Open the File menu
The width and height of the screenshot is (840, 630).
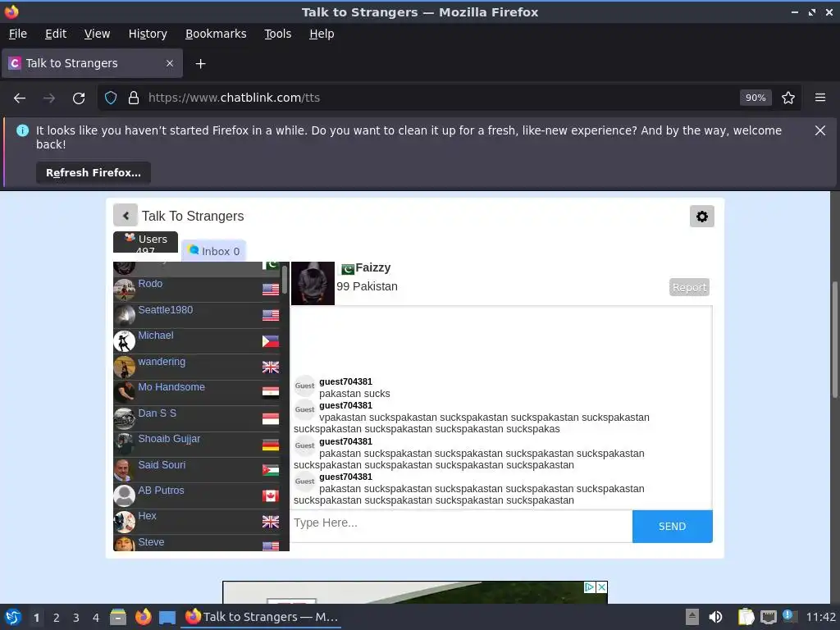pyautogui.click(x=18, y=34)
